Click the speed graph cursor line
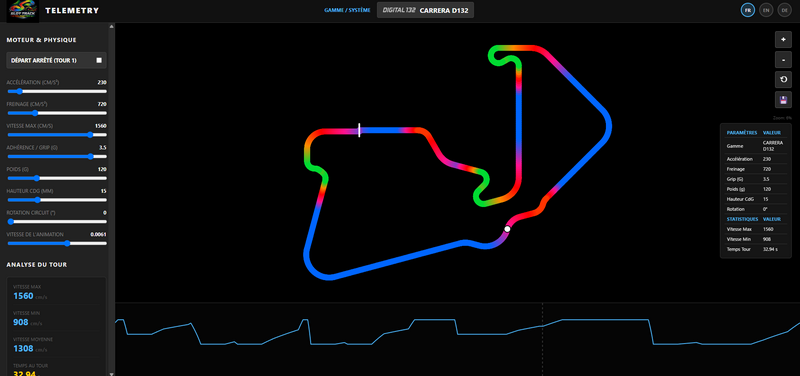 pyautogui.click(x=542, y=339)
